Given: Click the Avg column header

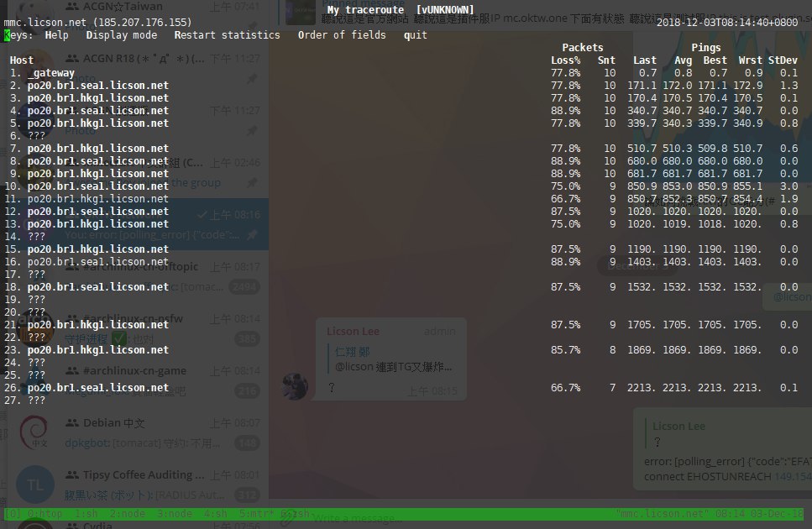Looking at the screenshot, I should (x=683, y=60).
